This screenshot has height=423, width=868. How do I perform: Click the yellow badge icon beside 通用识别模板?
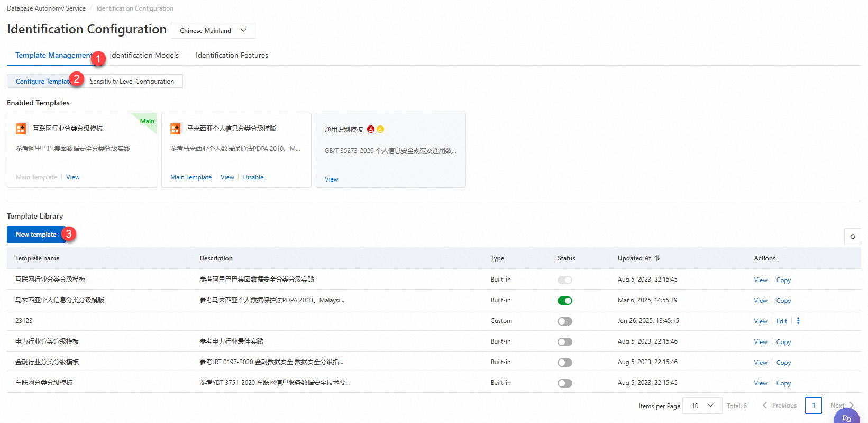tap(380, 129)
